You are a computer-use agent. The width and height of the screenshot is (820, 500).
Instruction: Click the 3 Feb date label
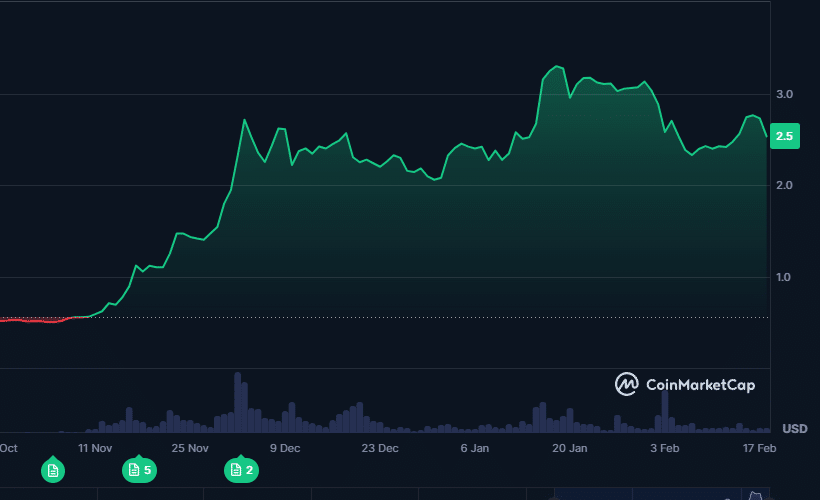coord(665,448)
